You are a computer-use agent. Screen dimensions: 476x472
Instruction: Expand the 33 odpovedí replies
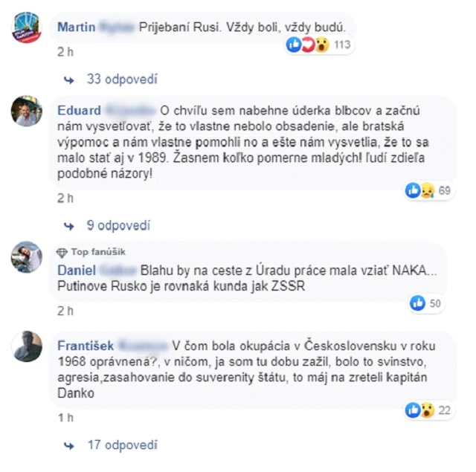(122, 79)
